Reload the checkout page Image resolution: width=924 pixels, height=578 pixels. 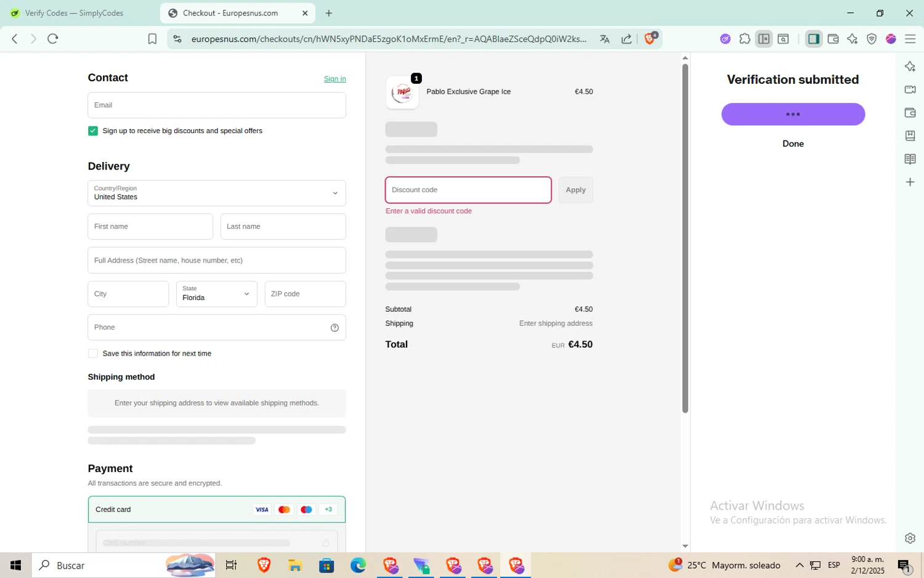[x=53, y=39]
